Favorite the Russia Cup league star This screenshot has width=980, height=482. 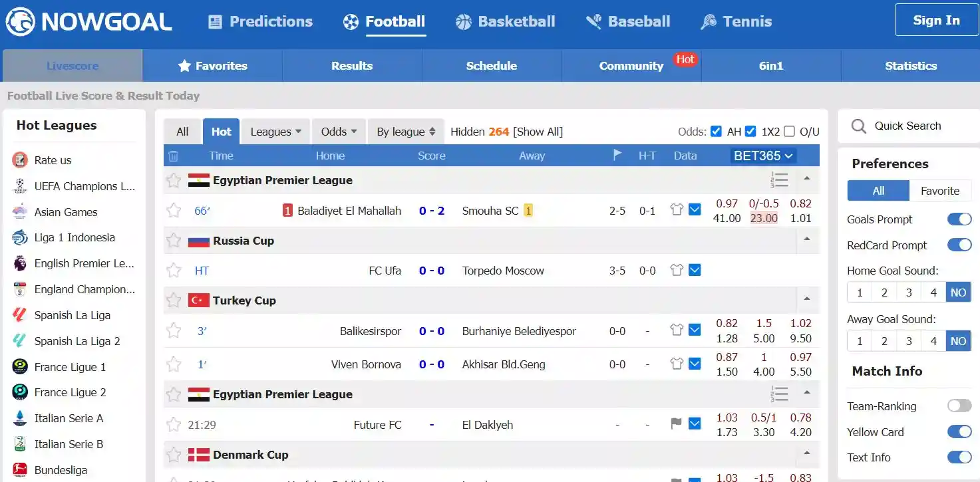(x=174, y=241)
